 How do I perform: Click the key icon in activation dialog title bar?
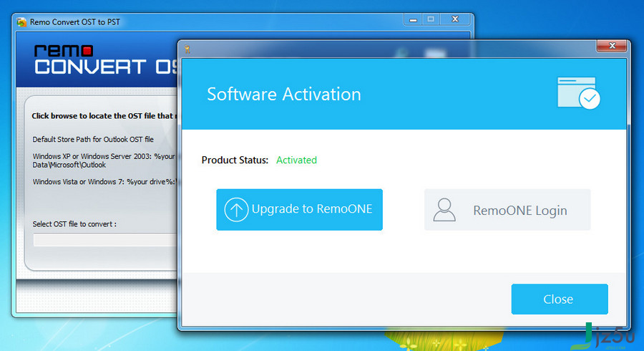pyautogui.click(x=187, y=49)
